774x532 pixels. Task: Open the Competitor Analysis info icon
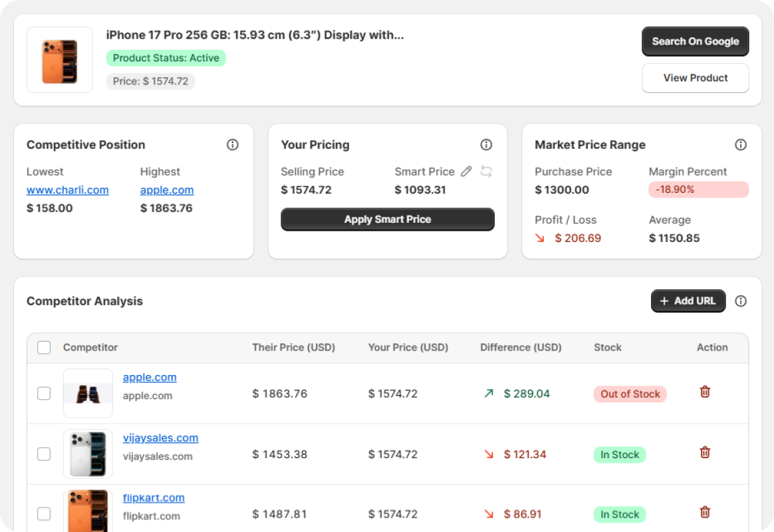pyautogui.click(x=741, y=301)
